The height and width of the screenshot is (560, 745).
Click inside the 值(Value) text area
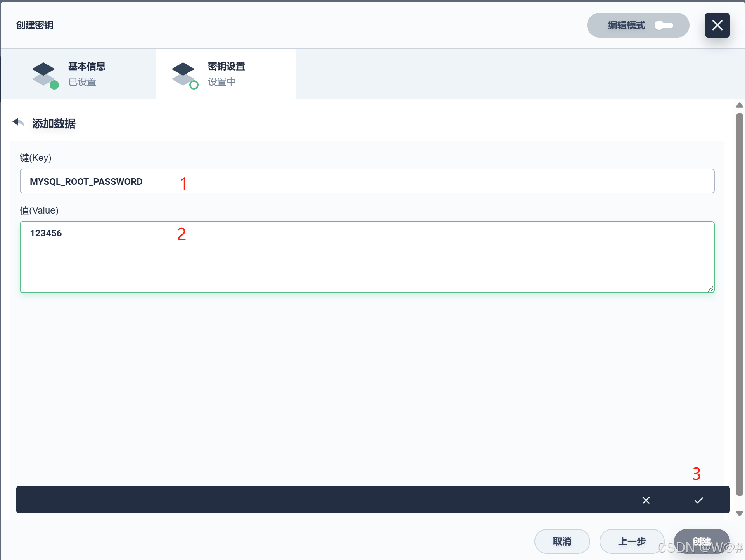click(x=367, y=257)
